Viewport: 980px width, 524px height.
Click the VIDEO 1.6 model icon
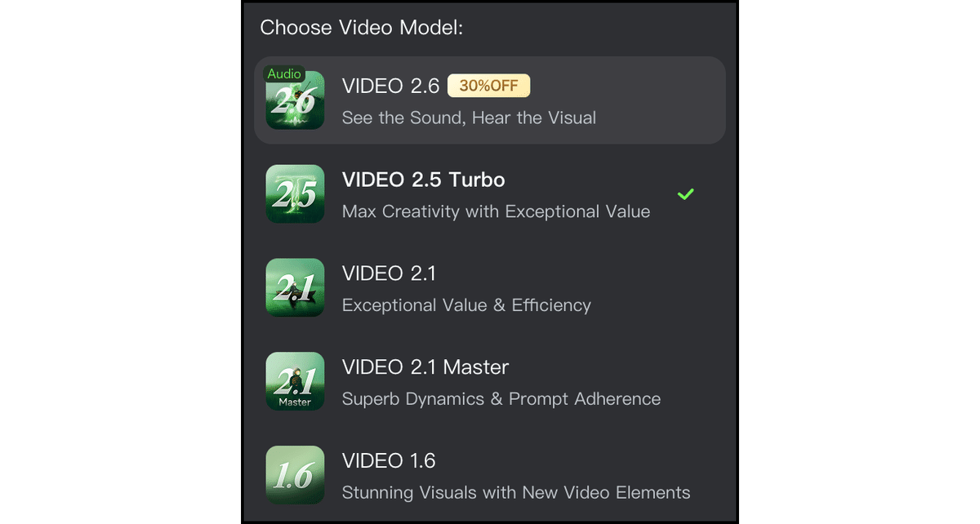click(x=296, y=475)
